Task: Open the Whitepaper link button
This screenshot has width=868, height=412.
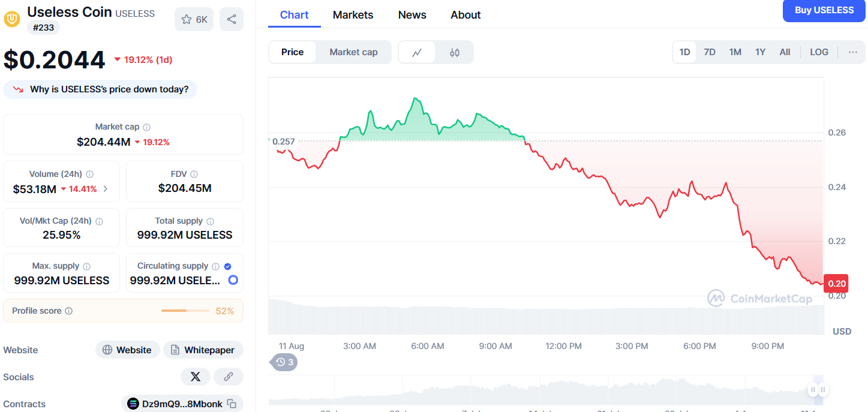Action: 203,350
